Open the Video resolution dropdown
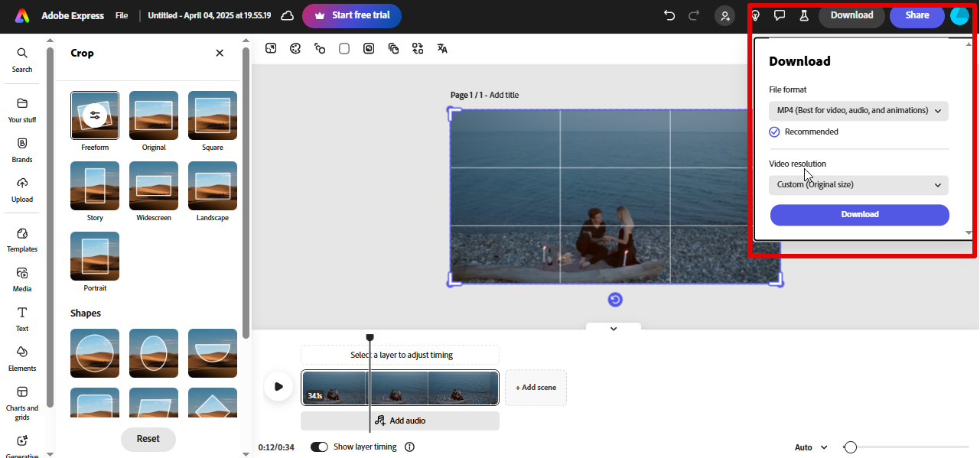 coord(858,185)
